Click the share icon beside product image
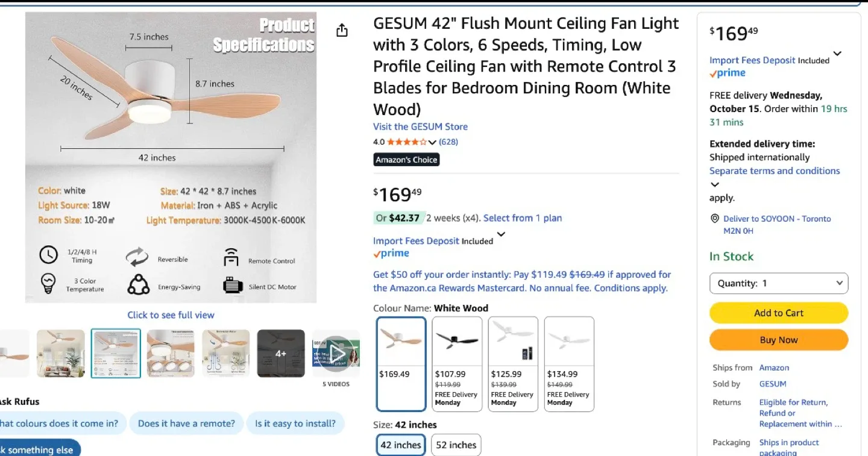The image size is (868, 456). coord(342,30)
